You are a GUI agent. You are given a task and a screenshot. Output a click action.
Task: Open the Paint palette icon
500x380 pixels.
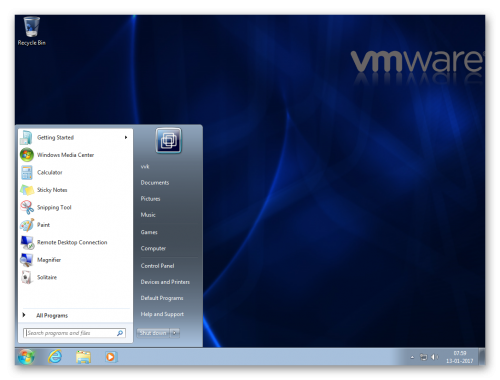pos(27,225)
